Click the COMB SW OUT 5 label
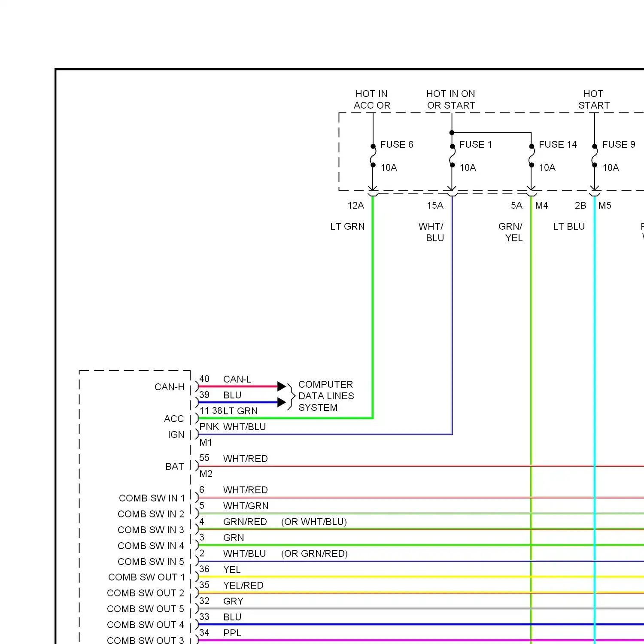644x644 pixels. (x=146, y=609)
